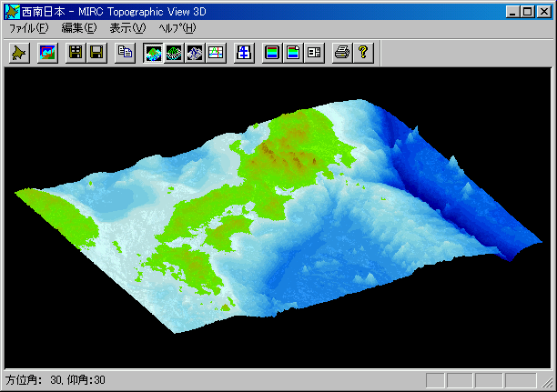Image resolution: width=557 pixels, height=392 pixels.
Task: Click the window resize grip in status bar
Action: [547, 381]
